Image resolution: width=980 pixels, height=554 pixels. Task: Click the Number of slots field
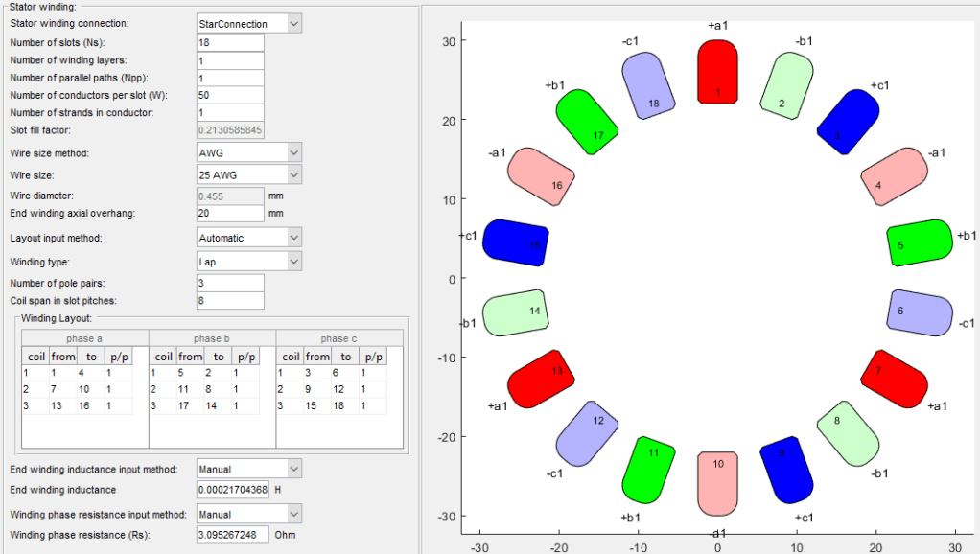229,43
